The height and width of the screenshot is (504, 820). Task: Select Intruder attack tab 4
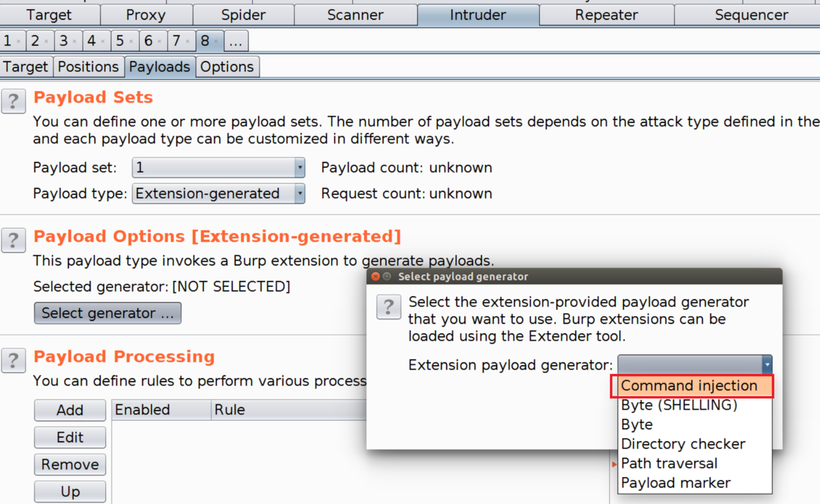coord(92,41)
